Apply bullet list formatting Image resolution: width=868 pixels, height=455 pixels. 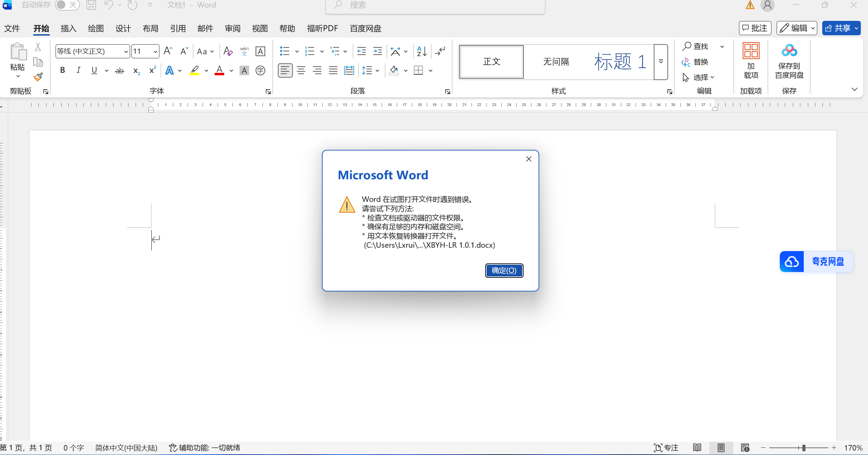tap(284, 51)
